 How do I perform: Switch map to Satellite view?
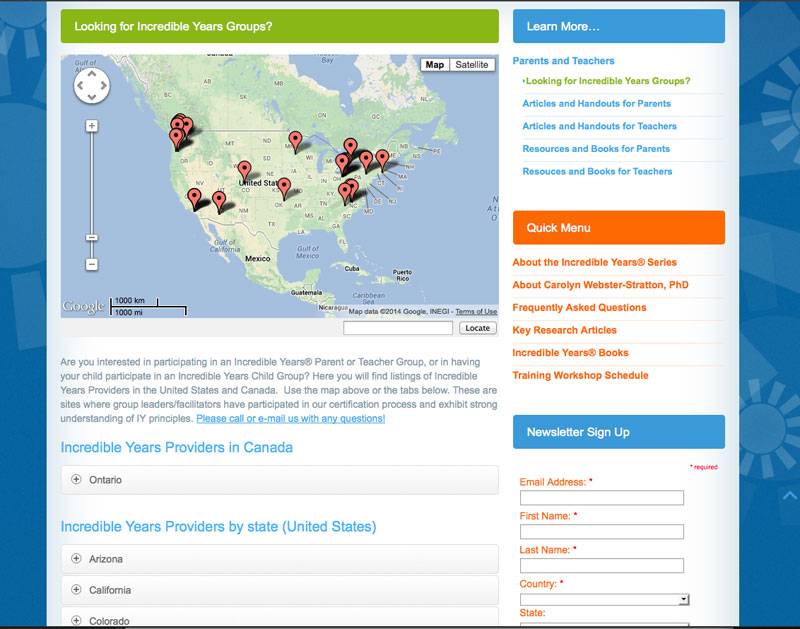(471, 65)
